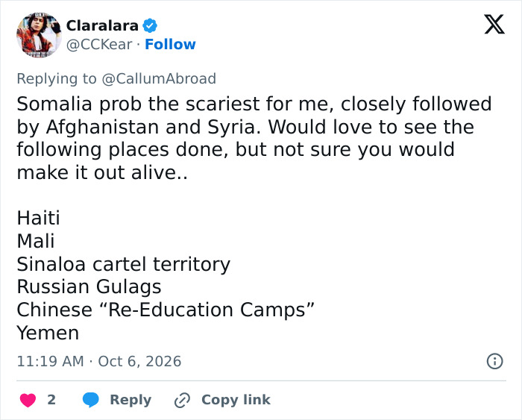The height and width of the screenshot is (420, 522).
Task: Follow the @CCKear account
Action: click(x=170, y=44)
